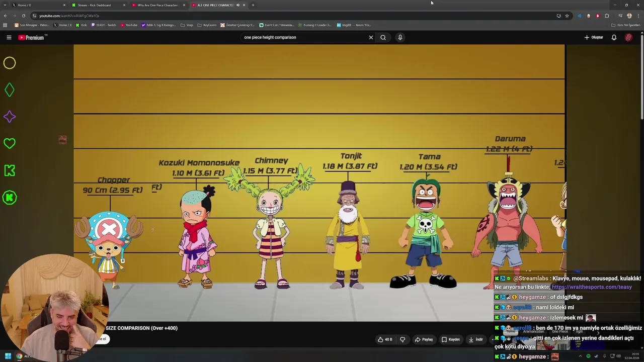The width and height of the screenshot is (644, 362).
Task: Click the browser back arrow
Action: (x=5, y=16)
